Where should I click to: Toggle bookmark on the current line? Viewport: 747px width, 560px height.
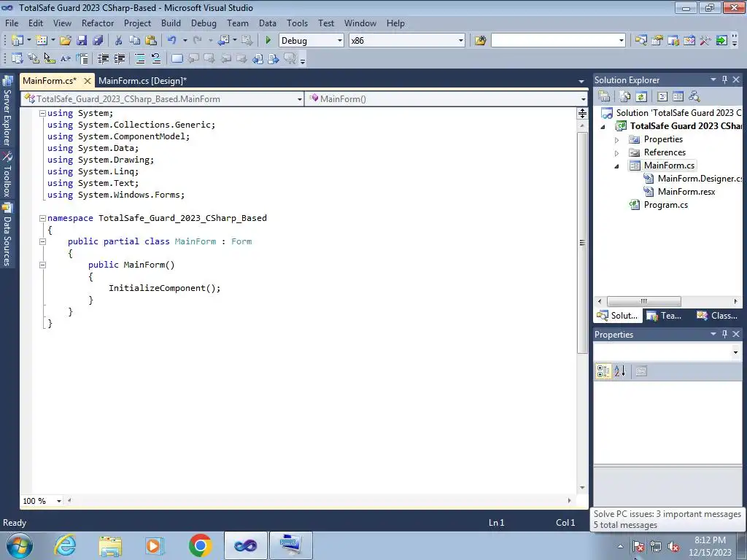click(177, 58)
